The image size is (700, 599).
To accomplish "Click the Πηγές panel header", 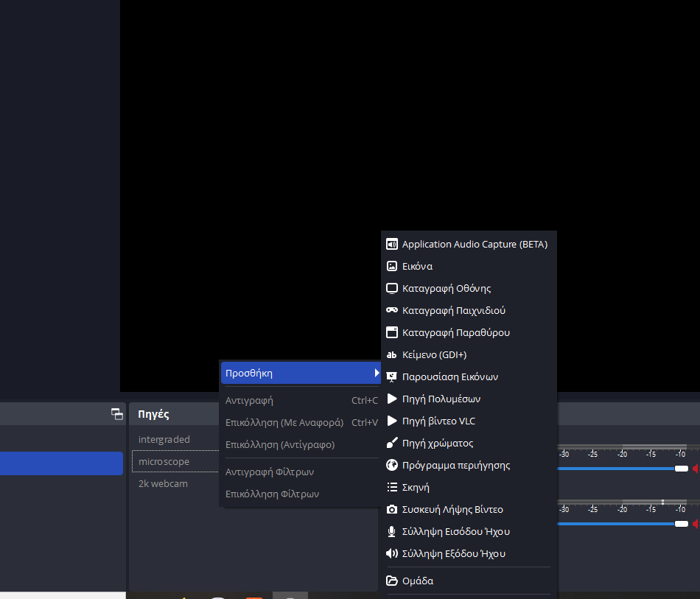I will click(x=153, y=414).
